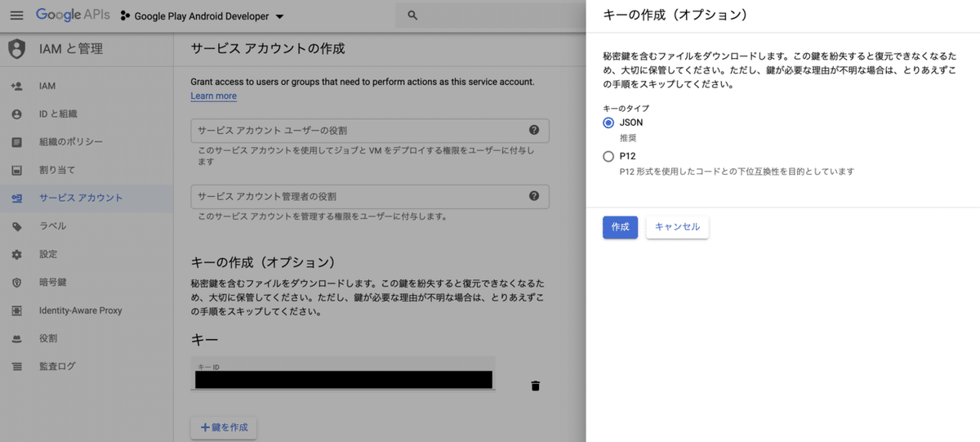Click the 暗号鍵 shield icon

pyautogui.click(x=16, y=283)
